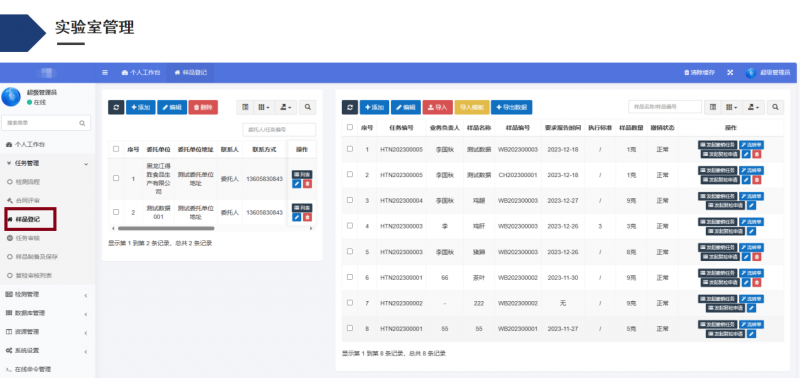Click 导出数据 button
The width and height of the screenshot is (800, 378).
(x=512, y=107)
